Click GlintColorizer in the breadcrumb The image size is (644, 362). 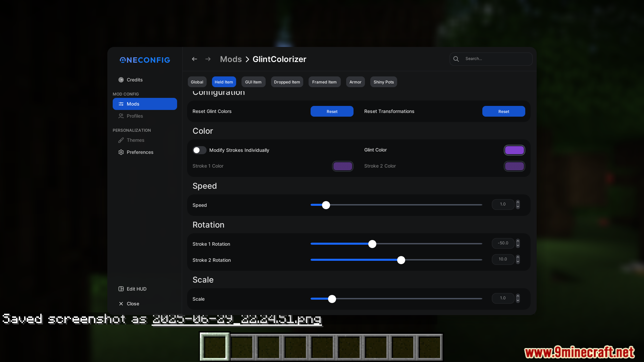[x=279, y=59]
